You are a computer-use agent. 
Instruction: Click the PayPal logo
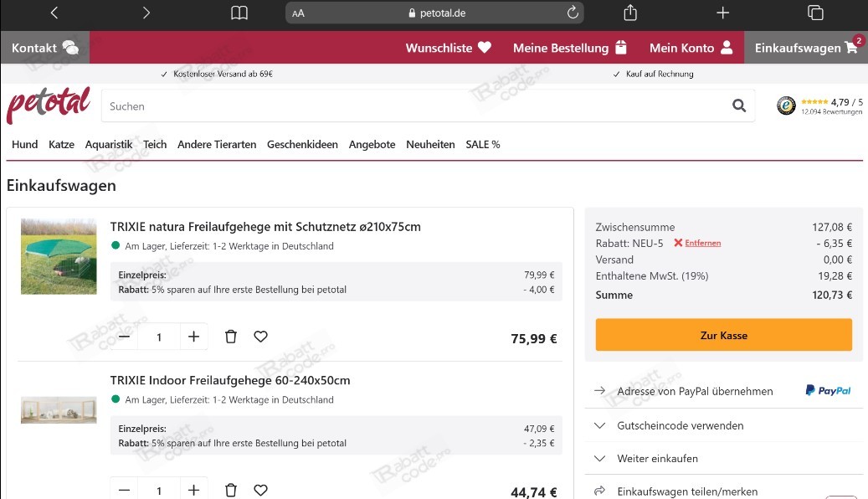click(828, 390)
